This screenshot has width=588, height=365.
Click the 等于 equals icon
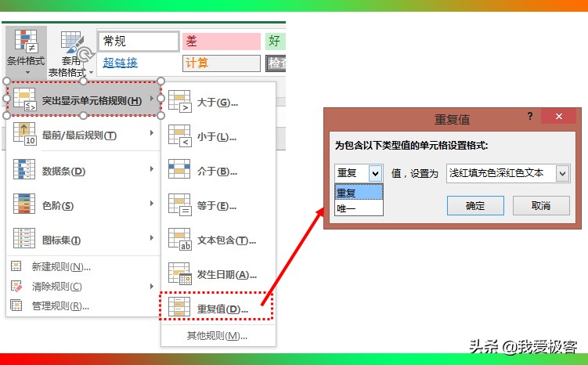180,204
